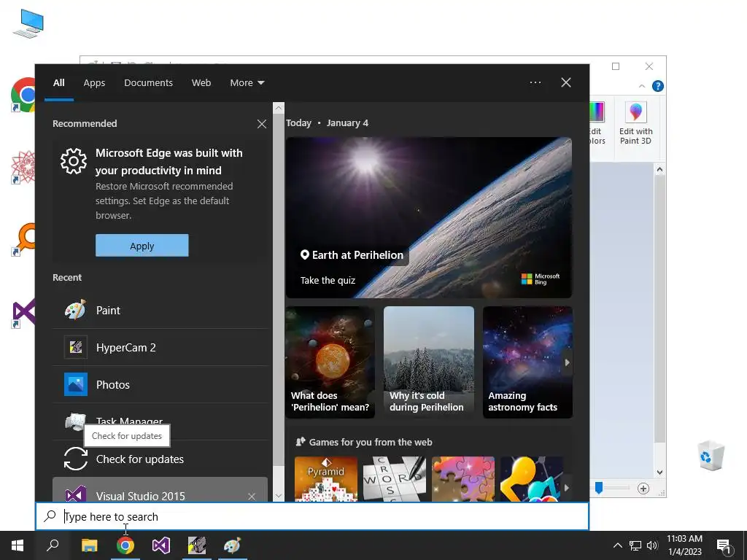This screenshot has width=747, height=560.
Task: Click the Type here to search field
Action: (312, 517)
